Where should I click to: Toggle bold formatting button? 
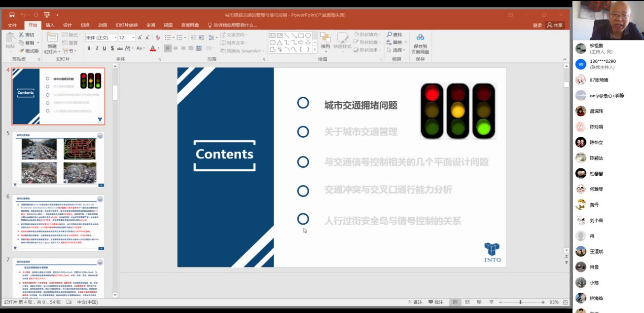point(89,48)
